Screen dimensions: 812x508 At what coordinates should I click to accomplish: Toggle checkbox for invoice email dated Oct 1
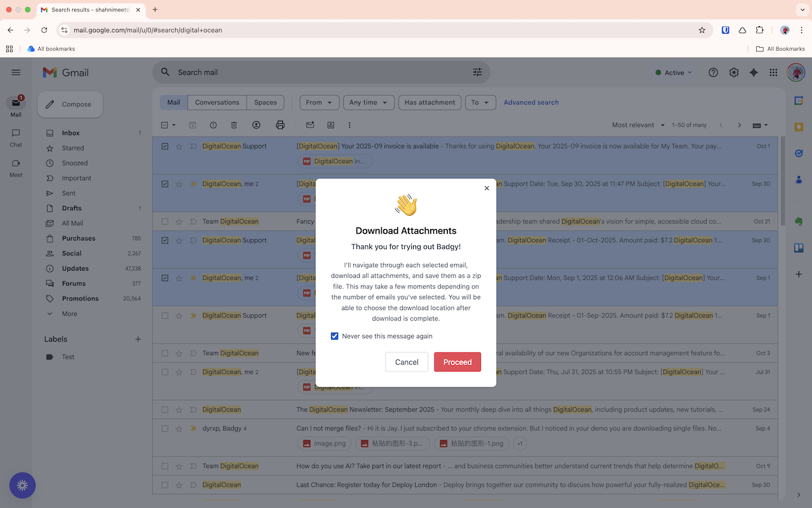165,146
